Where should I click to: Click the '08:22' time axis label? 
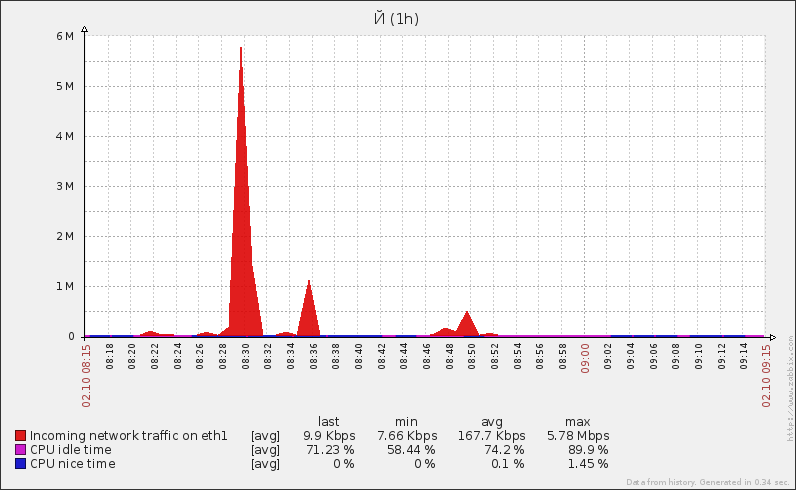(x=154, y=356)
